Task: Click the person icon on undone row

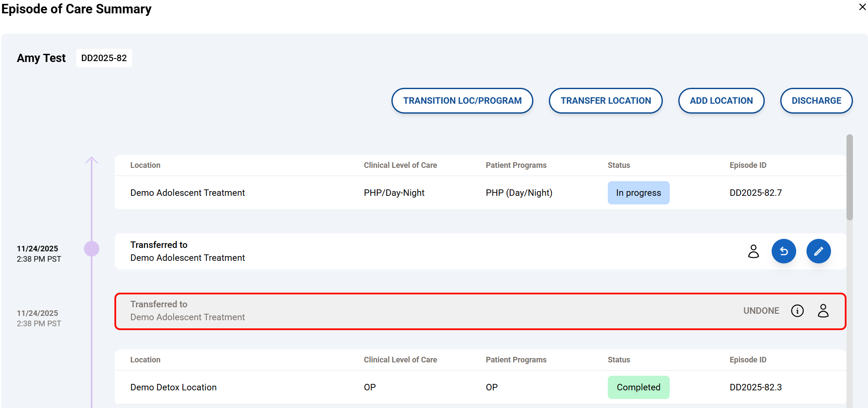Action: point(823,311)
